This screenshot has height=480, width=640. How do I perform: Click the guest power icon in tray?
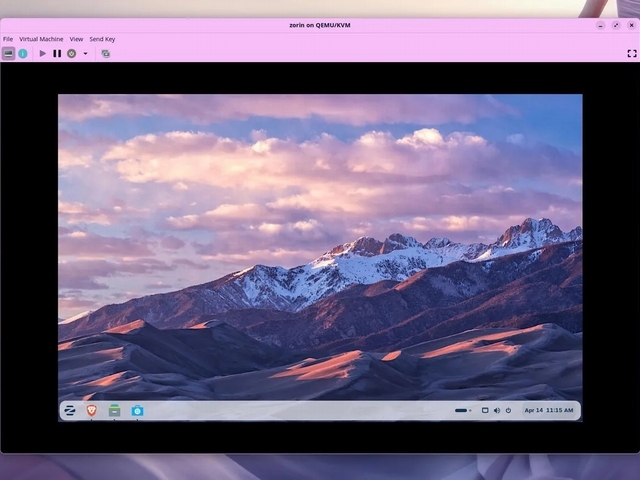pos(508,410)
